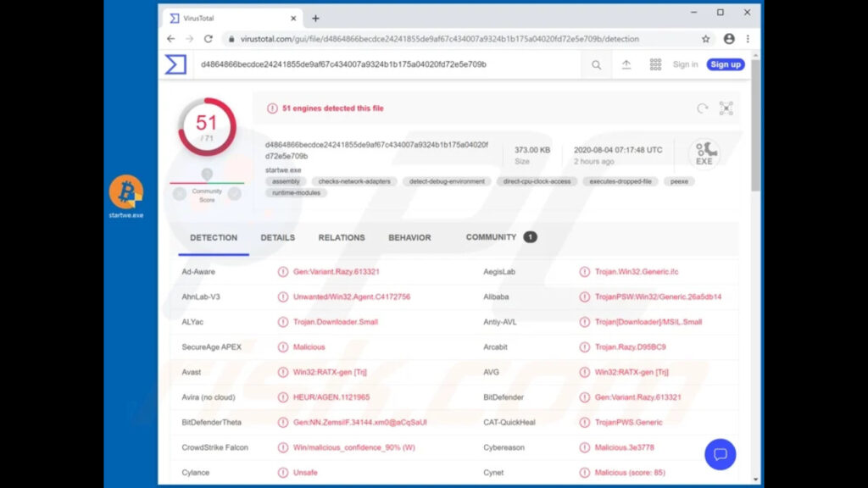
Task: Click the Trojan.Razy.D95BC9 Arcabit result
Action: click(630, 347)
